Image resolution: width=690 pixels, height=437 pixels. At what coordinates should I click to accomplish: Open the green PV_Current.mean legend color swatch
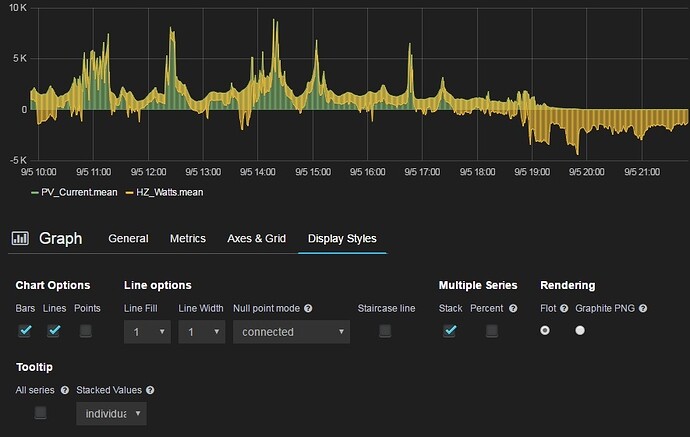coord(34,192)
